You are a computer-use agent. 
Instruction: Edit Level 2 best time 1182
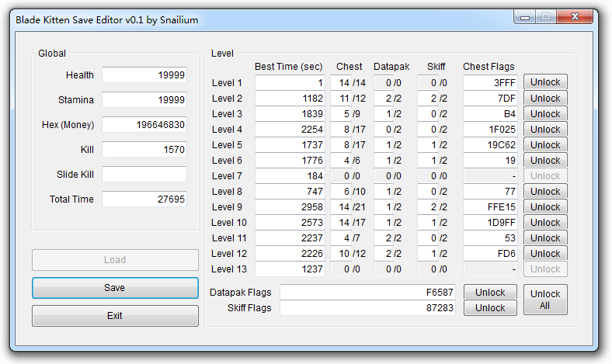pyautogui.click(x=290, y=99)
